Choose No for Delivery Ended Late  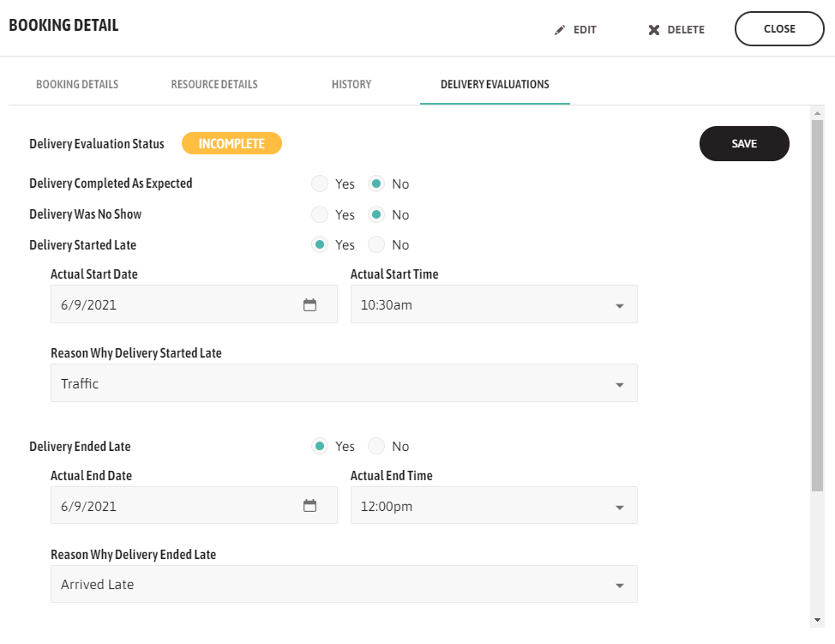[x=376, y=447]
